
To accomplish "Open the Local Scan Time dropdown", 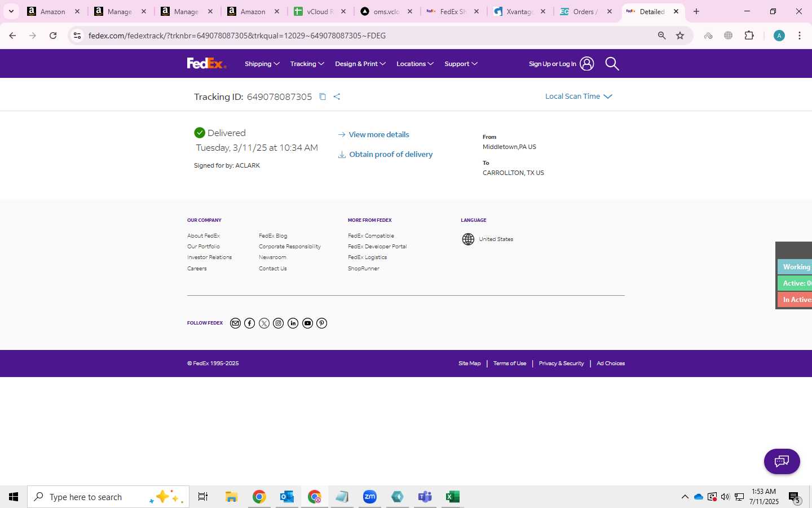I will tap(579, 97).
